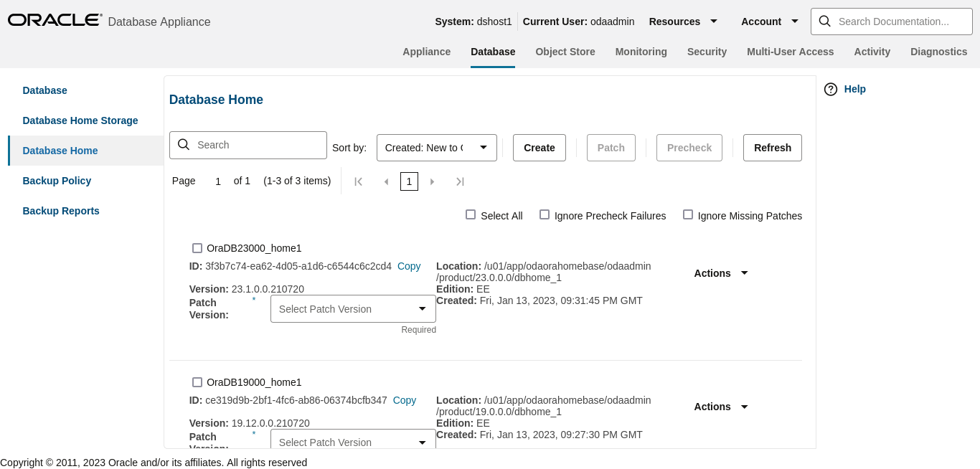980x469 pixels.
Task: Select the OraDB23000_home1 checkbox
Action: coord(197,248)
